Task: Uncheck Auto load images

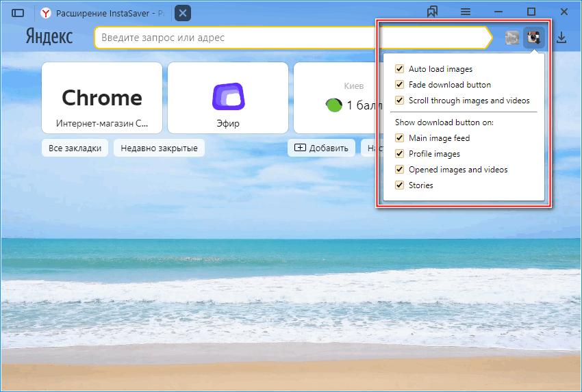Action: 400,69
